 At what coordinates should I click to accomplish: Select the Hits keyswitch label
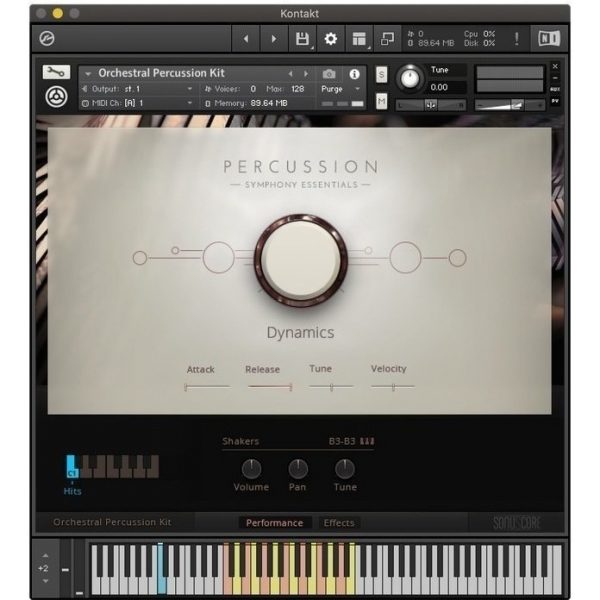click(72, 491)
